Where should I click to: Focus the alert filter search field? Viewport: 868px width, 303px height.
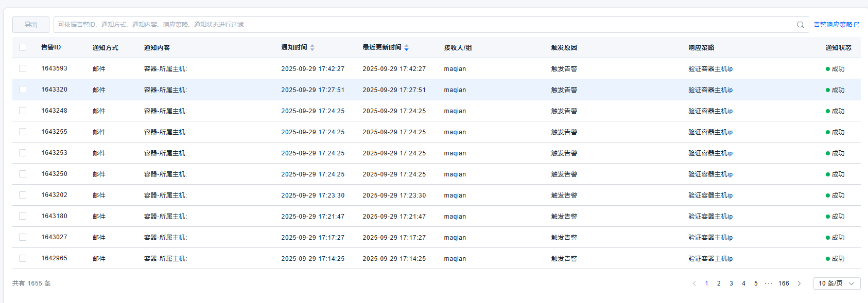[x=422, y=25]
